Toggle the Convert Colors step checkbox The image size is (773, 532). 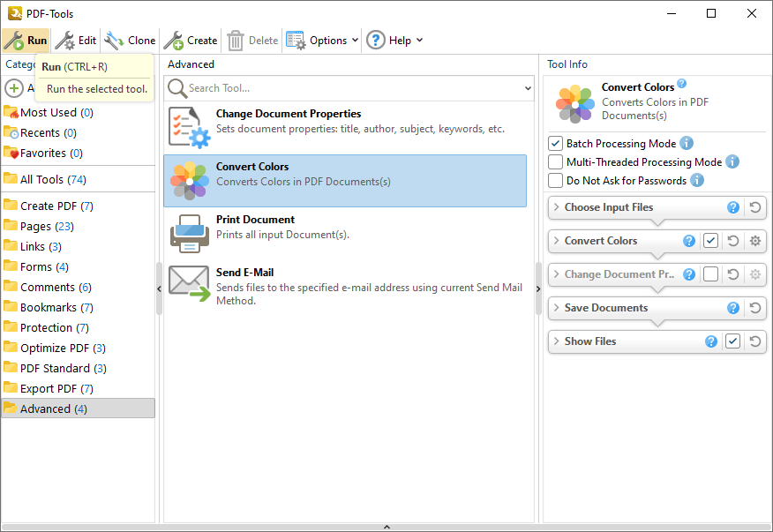[710, 241]
